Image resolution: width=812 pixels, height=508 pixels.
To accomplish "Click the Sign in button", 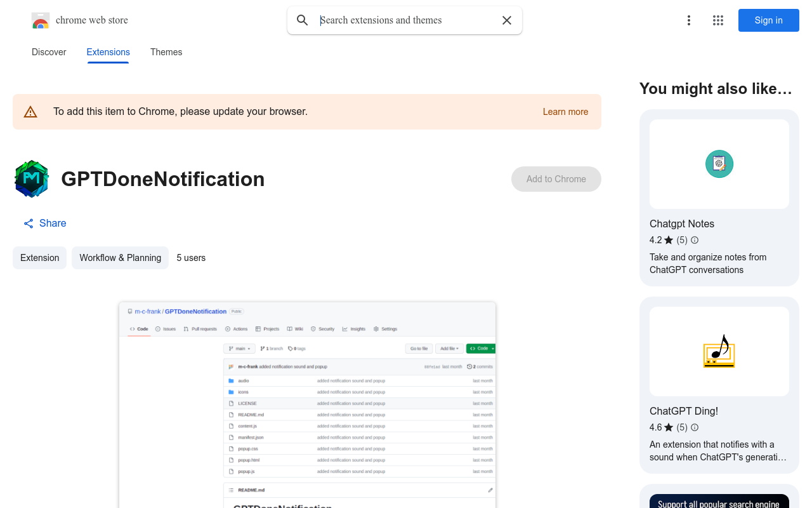I will click(x=769, y=20).
